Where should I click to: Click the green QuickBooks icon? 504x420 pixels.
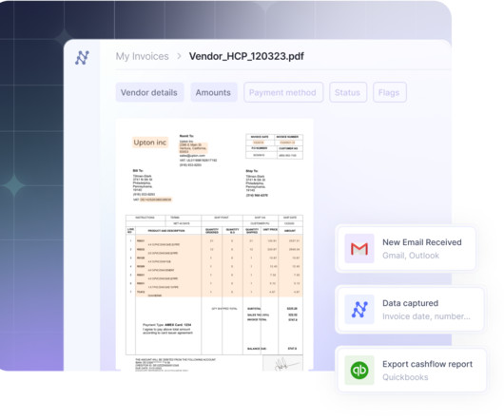(359, 371)
